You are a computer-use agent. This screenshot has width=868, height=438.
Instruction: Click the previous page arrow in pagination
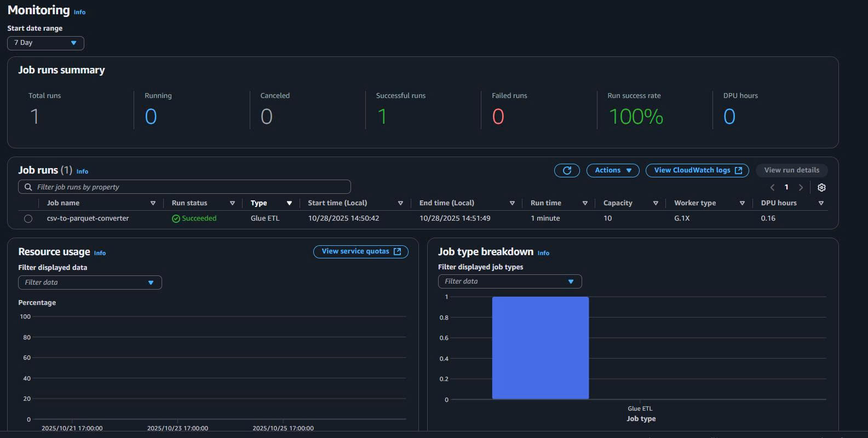pyautogui.click(x=772, y=187)
